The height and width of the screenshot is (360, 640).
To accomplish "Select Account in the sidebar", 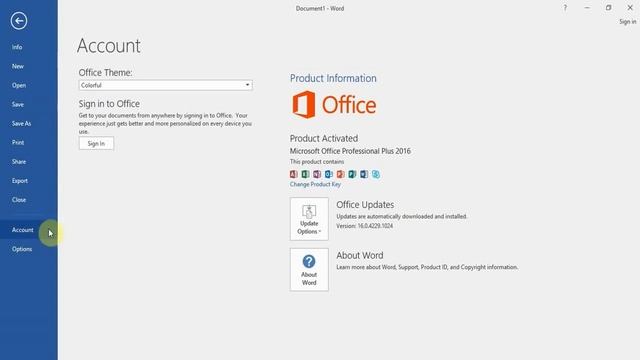I will 29,230.
